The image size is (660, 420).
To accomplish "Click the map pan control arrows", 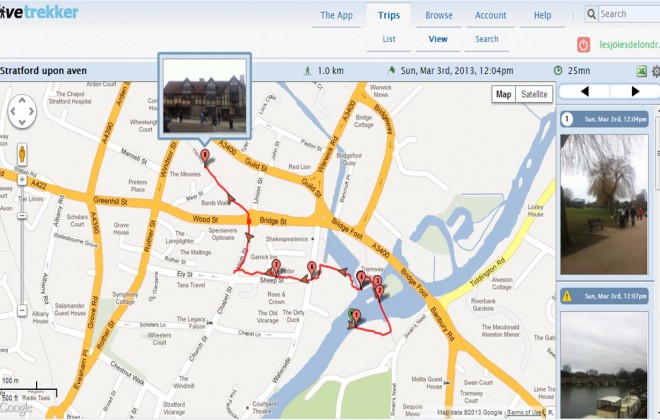I will coord(22,112).
